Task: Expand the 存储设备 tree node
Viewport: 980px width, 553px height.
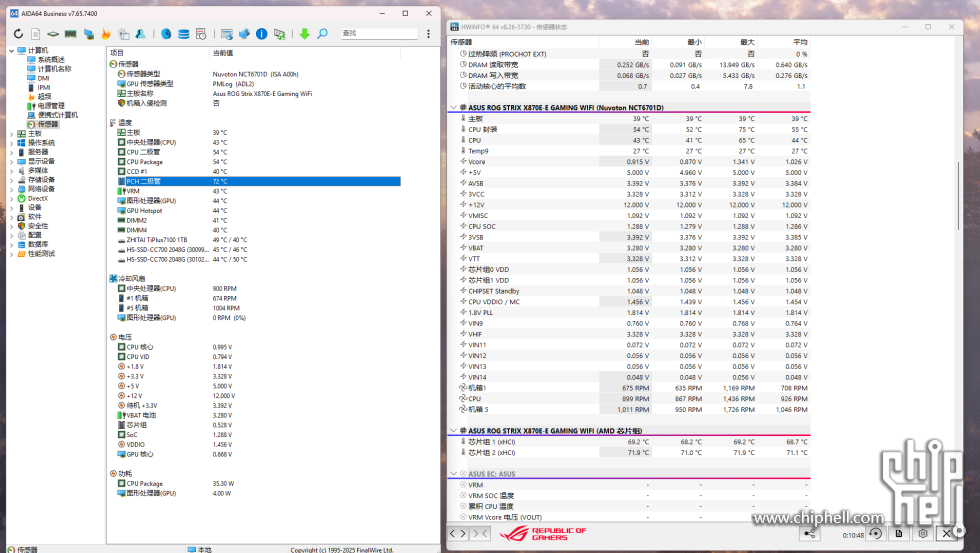Action: (x=11, y=180)
